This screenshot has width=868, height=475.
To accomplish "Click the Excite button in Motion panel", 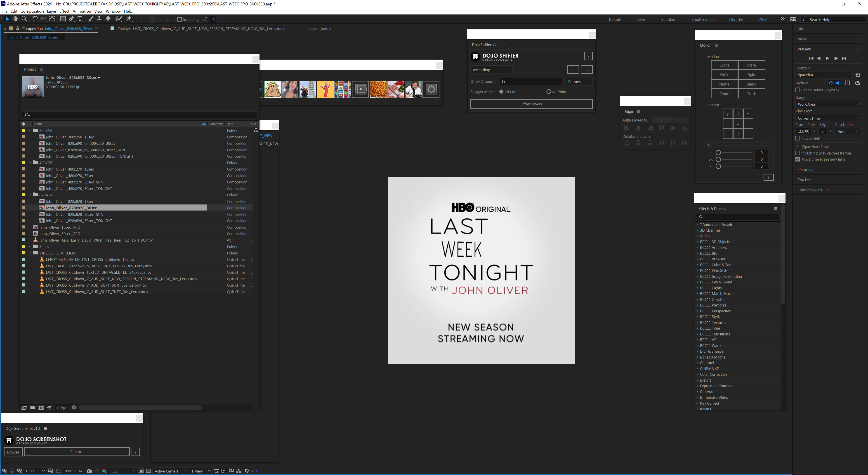I will click(724, 65).
